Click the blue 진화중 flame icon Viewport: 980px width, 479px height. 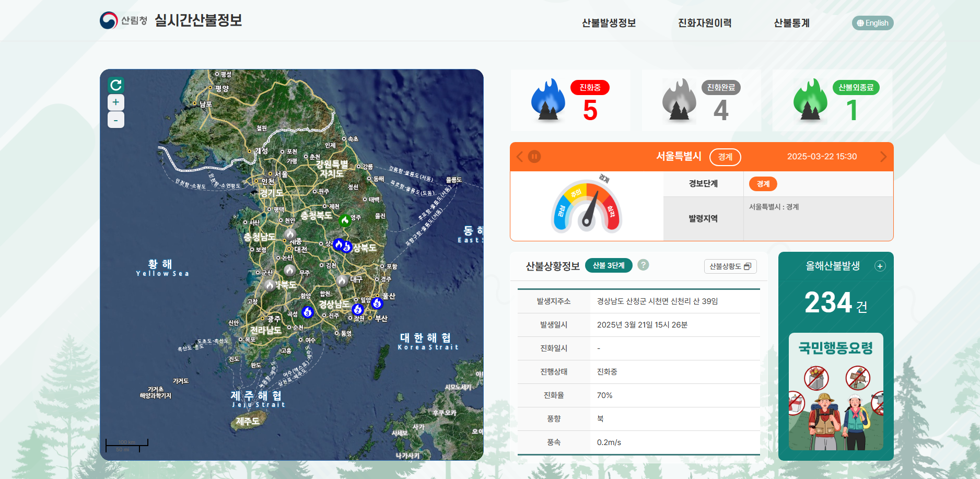pyautogui.click(x=548, y=99)
